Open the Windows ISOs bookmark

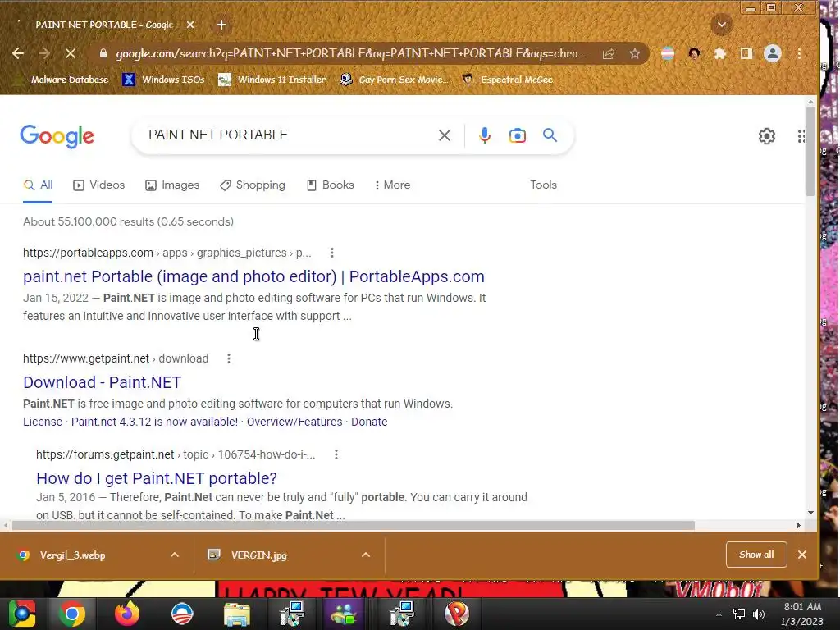pyautogui.click(x=163, y=80)
